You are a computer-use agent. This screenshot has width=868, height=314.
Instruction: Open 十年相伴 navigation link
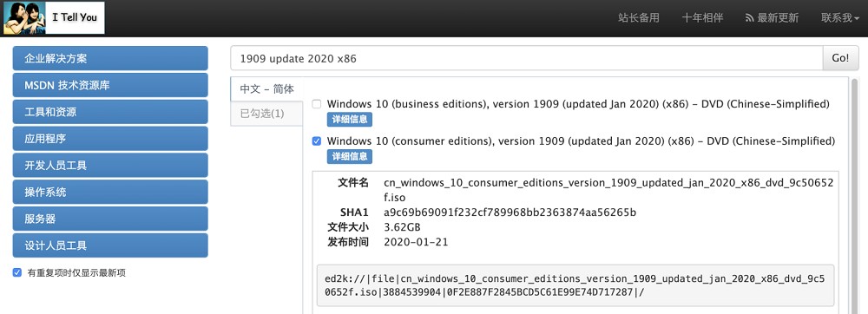click(702, 17)
